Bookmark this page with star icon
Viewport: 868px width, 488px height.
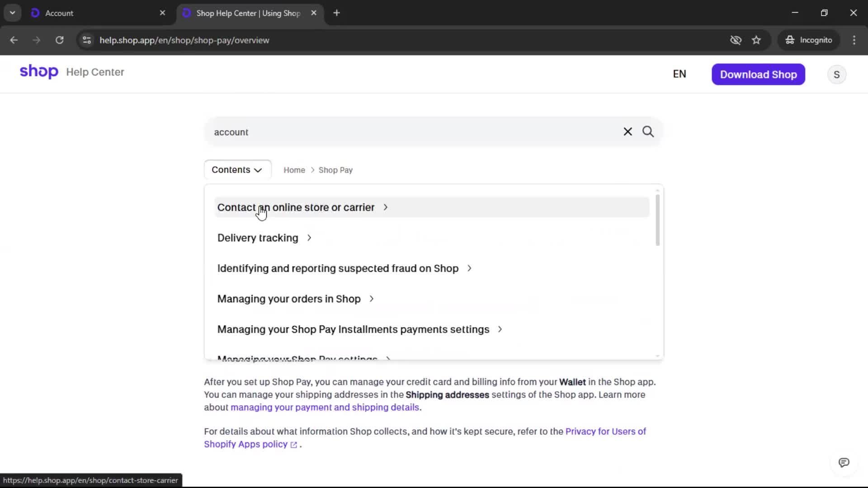point(756,40)
